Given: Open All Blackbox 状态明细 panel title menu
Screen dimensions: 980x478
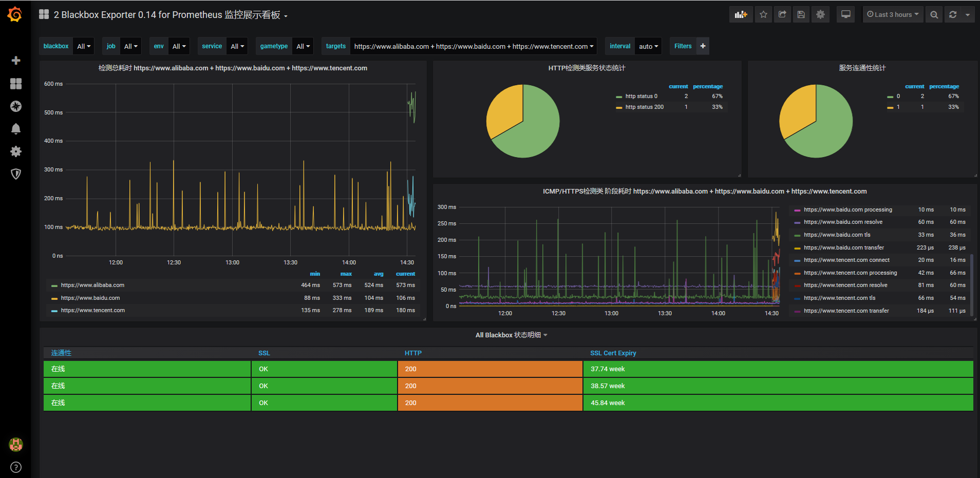Looking at the screenshot, I should pos(511,335).
